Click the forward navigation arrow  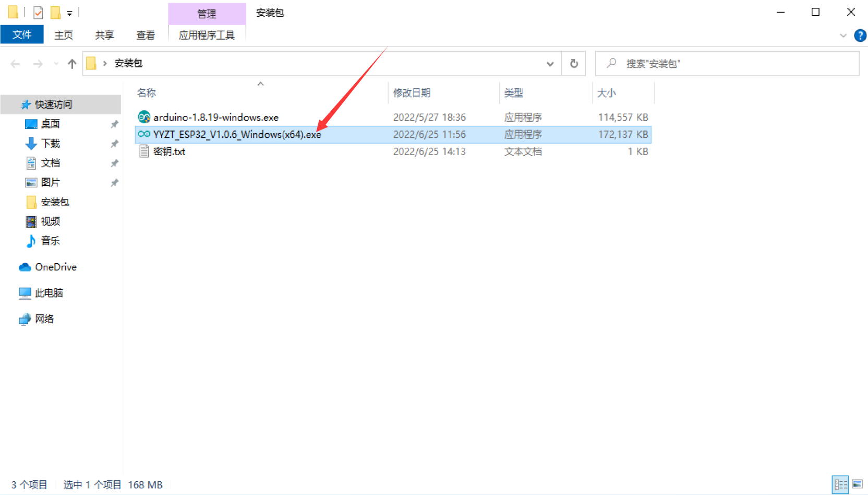point(38,64)
